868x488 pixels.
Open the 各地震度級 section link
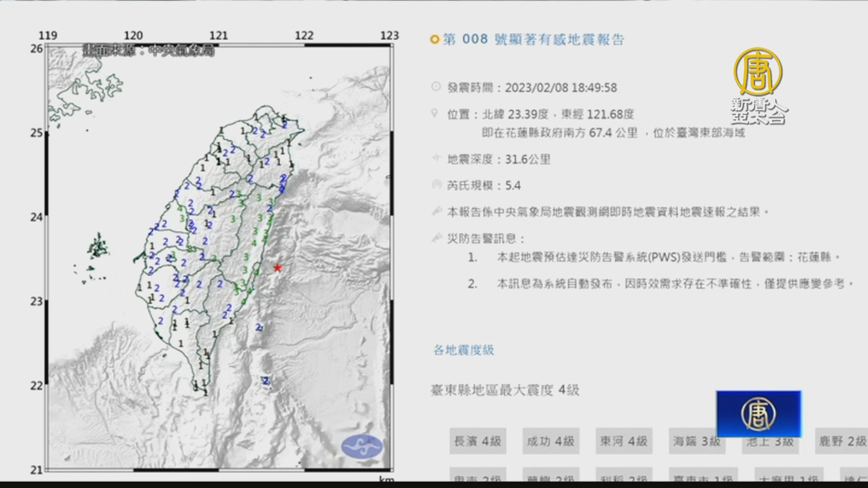(464, 350)
